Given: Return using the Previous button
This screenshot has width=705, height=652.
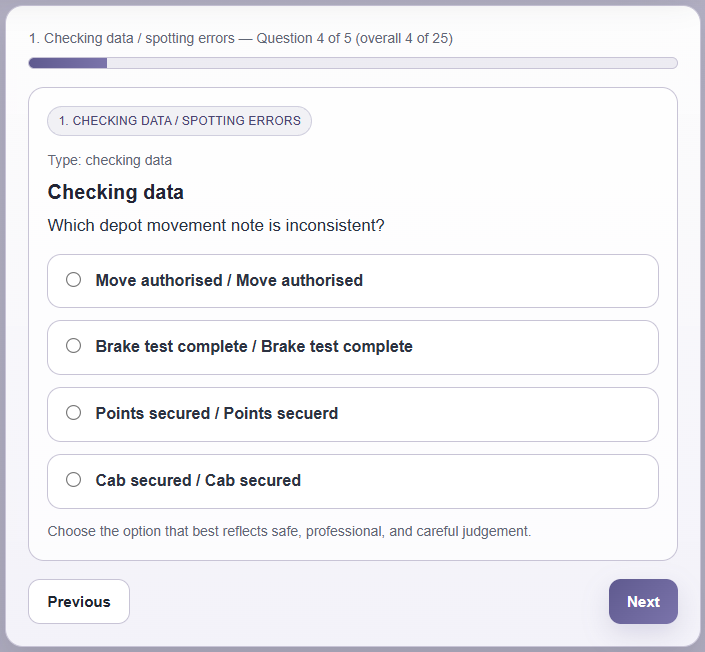Looking at the screenshot, I should coord(79,602).
